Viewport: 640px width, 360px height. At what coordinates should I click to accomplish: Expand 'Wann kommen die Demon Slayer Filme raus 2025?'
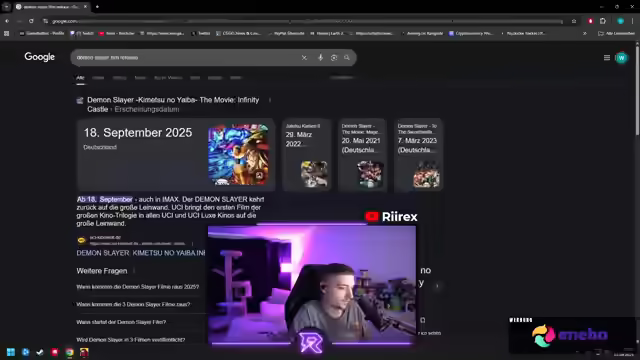(138, 287)
